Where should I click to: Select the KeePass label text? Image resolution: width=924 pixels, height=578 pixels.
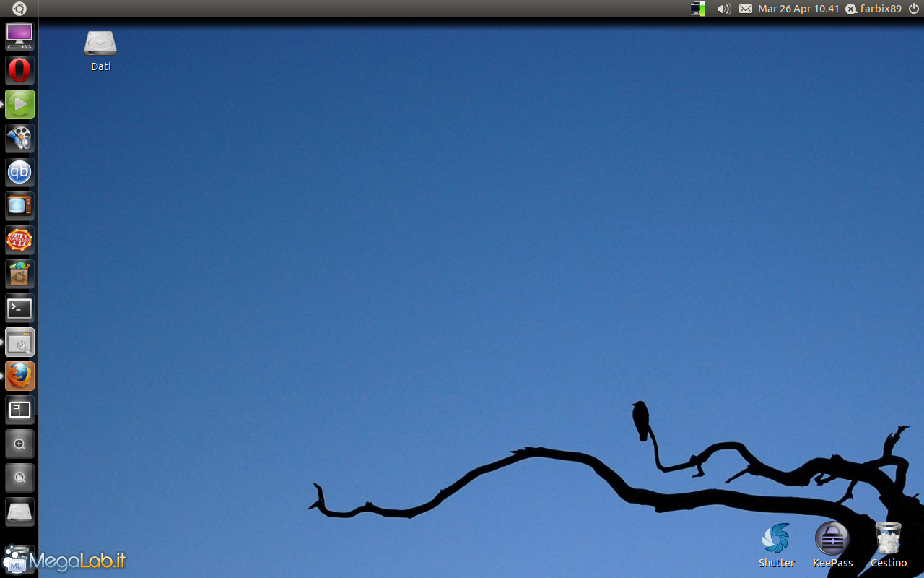pyautogui.click(x=832, y=563)
